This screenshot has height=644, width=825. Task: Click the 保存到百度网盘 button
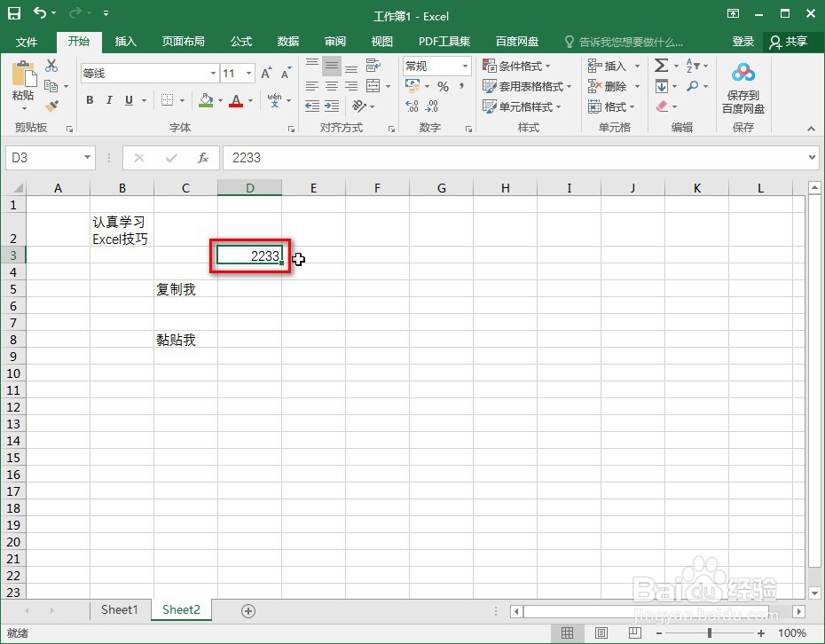pos(743,89)
